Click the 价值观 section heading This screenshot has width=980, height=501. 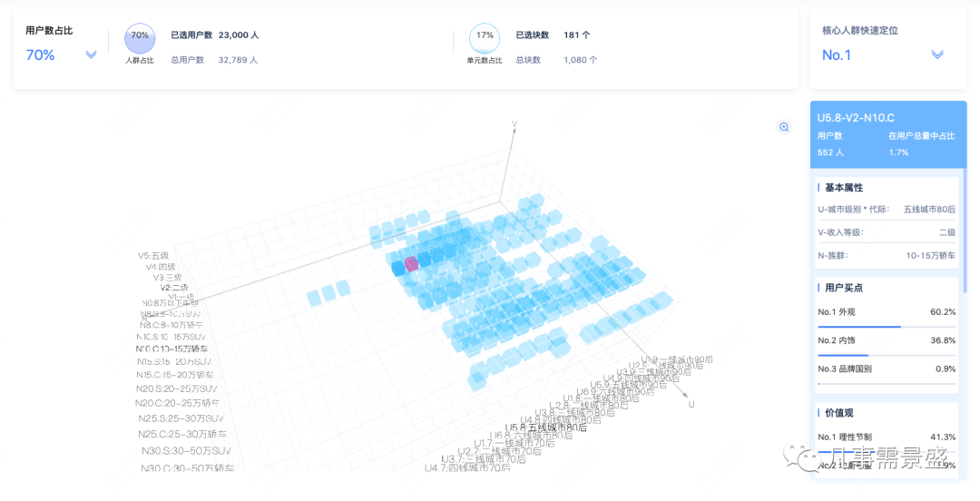[x=838, y=413]
